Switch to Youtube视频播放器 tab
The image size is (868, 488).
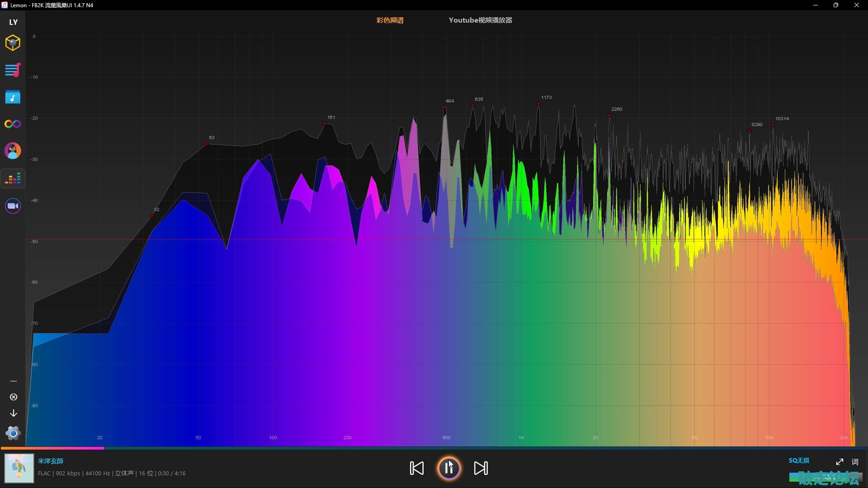click(480, 20)
